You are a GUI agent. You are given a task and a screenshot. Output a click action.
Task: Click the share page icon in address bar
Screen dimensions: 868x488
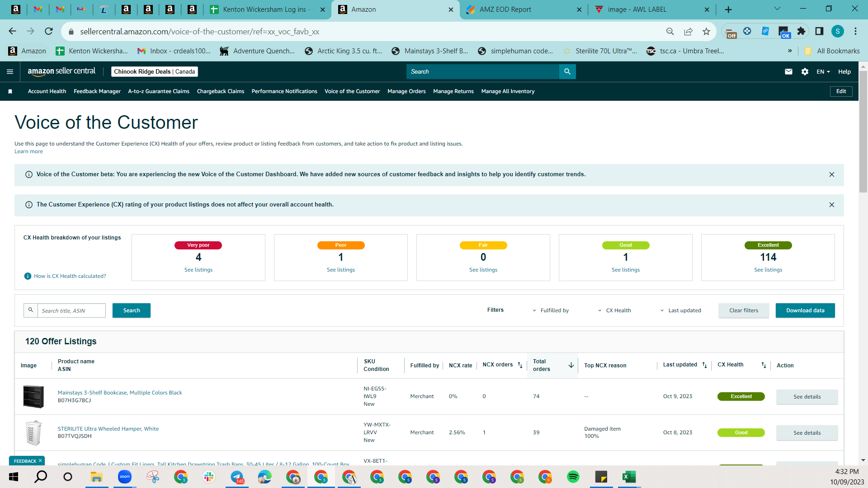(x=688, y=31)
